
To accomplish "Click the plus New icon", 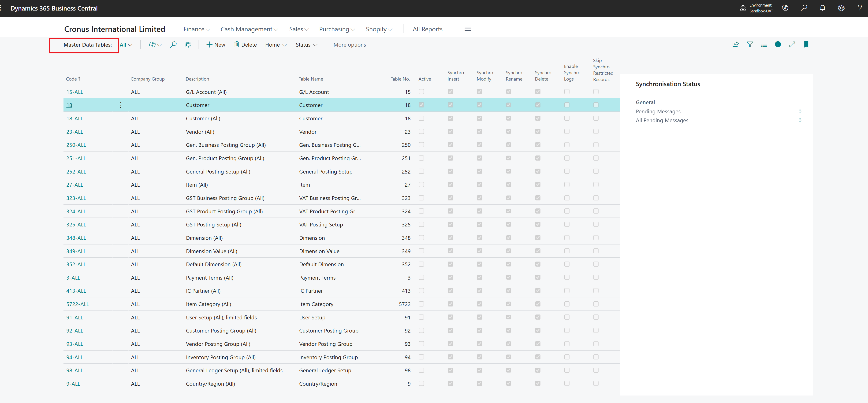I will [209, 44].
